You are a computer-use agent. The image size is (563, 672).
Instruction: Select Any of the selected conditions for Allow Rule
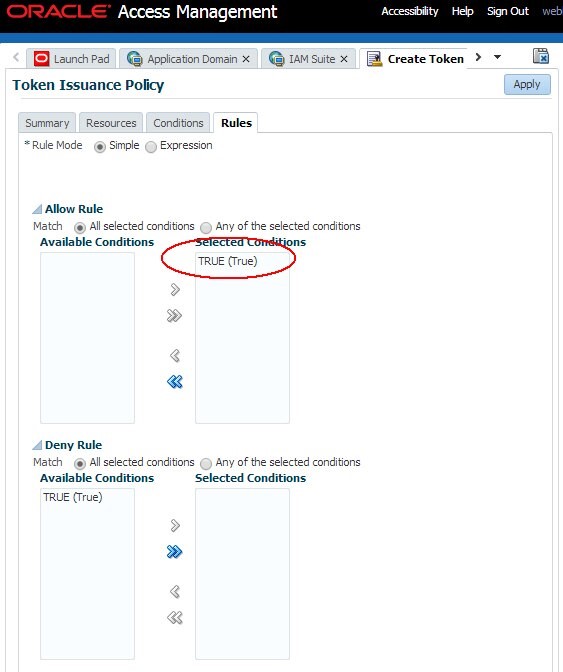[x=206, y=228]
